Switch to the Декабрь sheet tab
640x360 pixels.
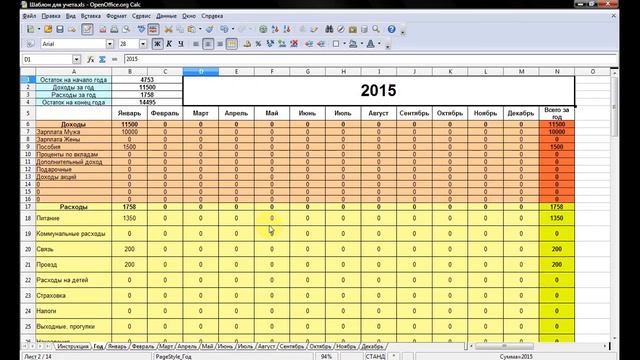tap(372, 346)
